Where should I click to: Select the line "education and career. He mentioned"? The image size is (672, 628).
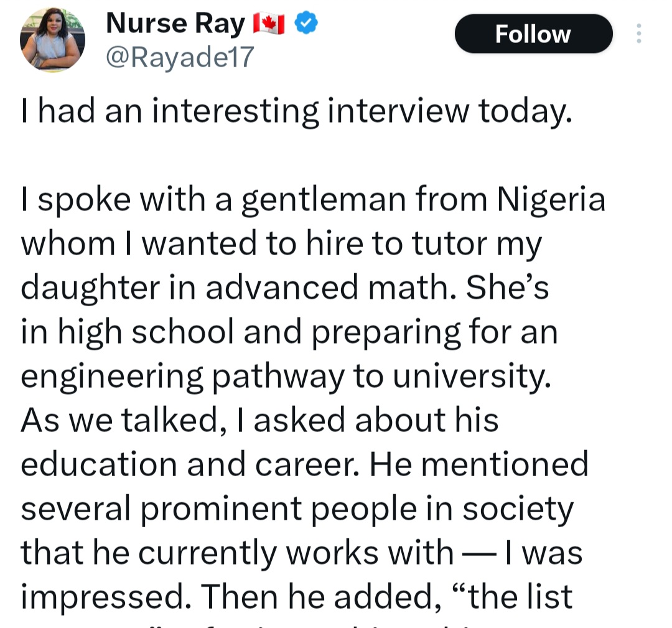304,464
